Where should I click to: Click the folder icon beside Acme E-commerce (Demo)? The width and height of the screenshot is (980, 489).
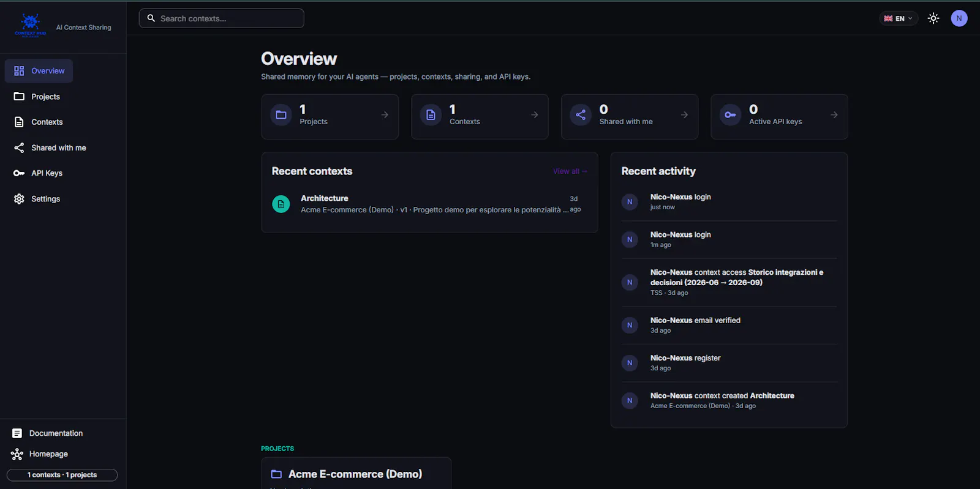[x=276, y=474]
